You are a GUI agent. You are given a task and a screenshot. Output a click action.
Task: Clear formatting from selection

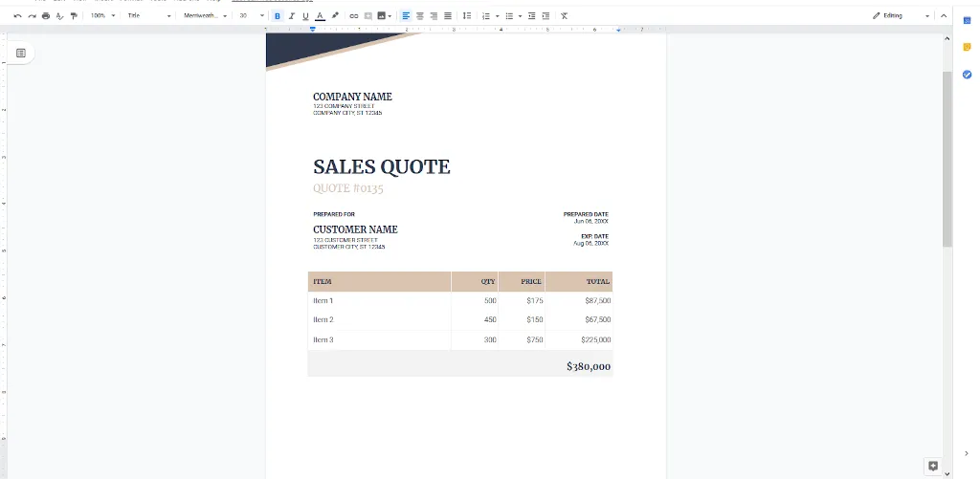(x=564, y=15)
